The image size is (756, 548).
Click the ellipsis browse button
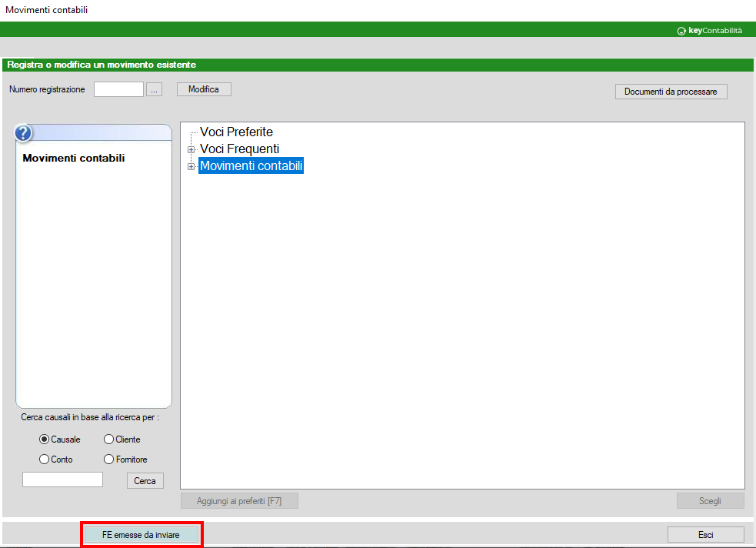(155, 89)
